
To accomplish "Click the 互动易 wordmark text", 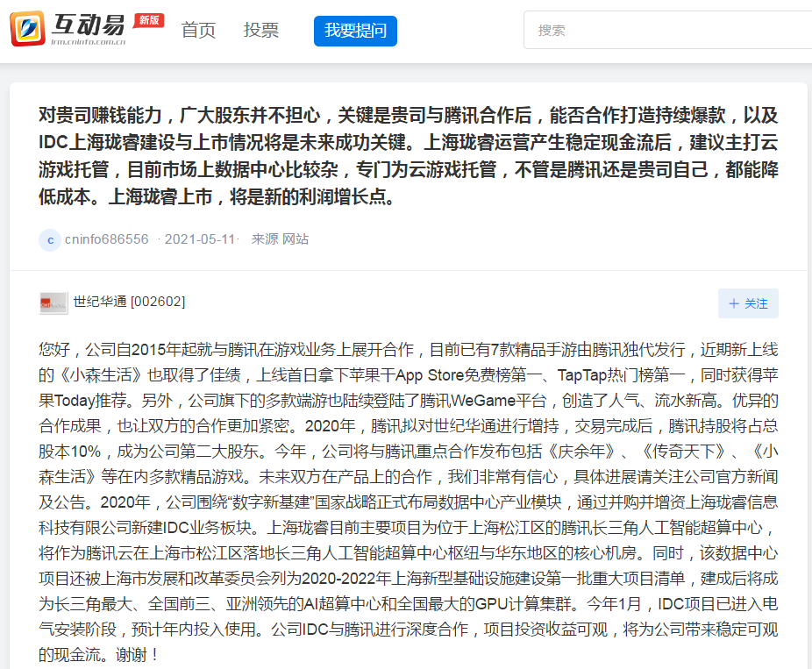I will (x=89, y=24).
